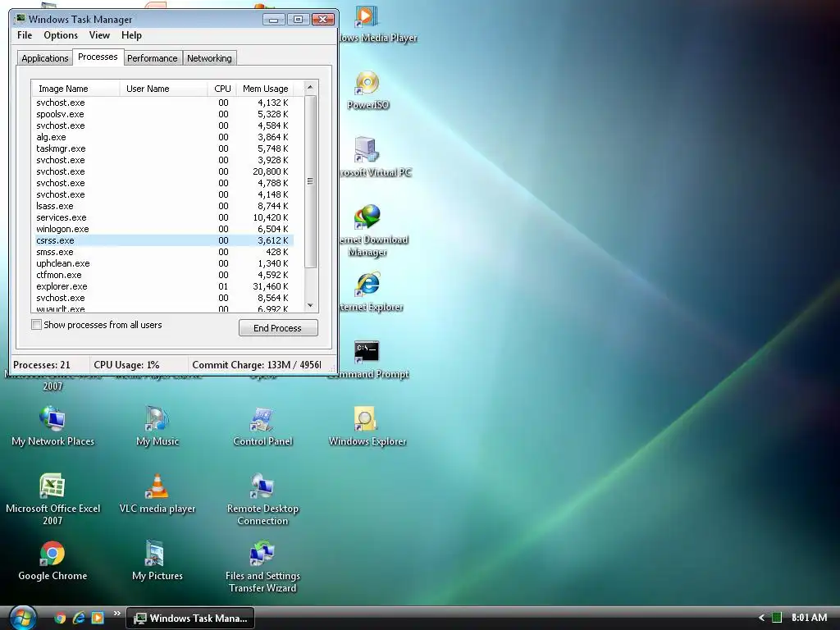
Task: Click the End Process button
Action: 278,328
